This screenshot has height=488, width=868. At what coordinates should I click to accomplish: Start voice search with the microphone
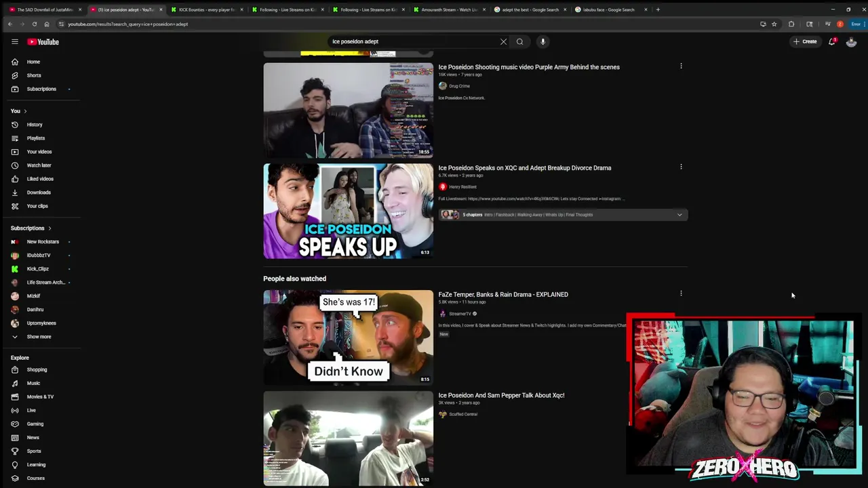point(542,41)
